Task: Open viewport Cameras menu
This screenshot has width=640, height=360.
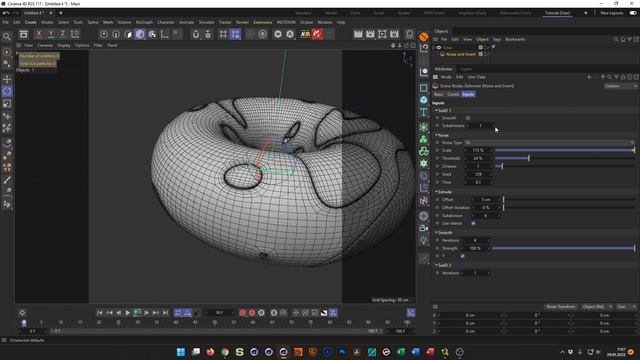Action: tap(45, 45)
